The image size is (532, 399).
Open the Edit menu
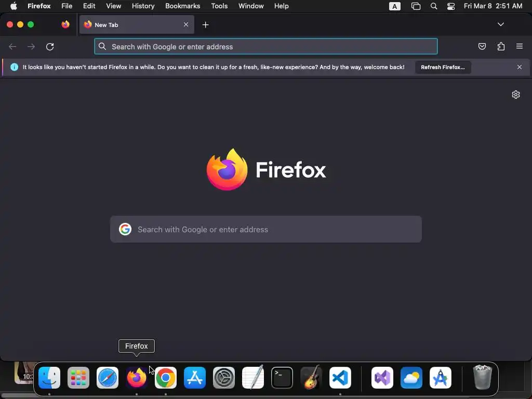(89, 6)
